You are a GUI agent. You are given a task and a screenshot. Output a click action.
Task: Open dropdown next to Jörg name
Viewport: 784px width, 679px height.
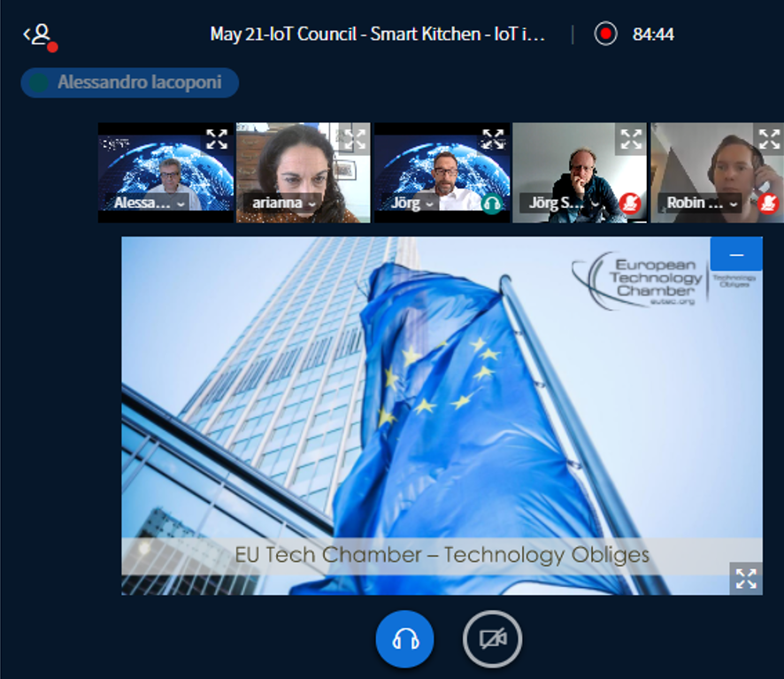coord(429,204)
